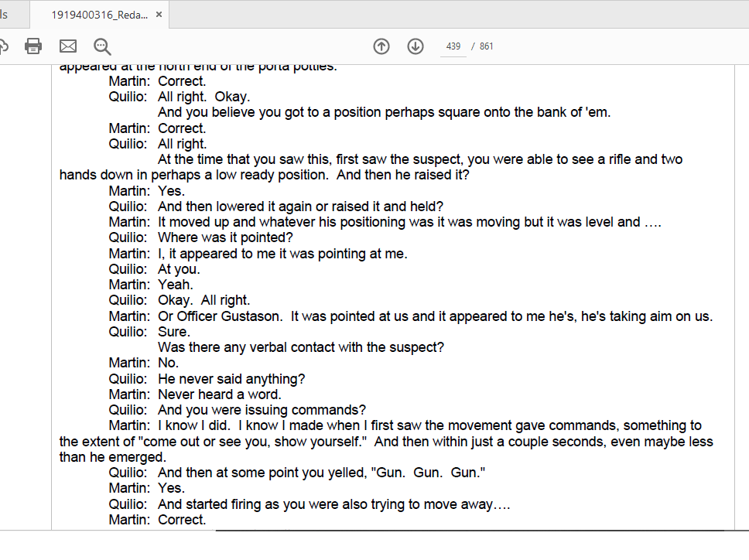The width and height of the screenshot is (749, 560).
Task: Click the text "At you."
Action: [x=179, y=269]
